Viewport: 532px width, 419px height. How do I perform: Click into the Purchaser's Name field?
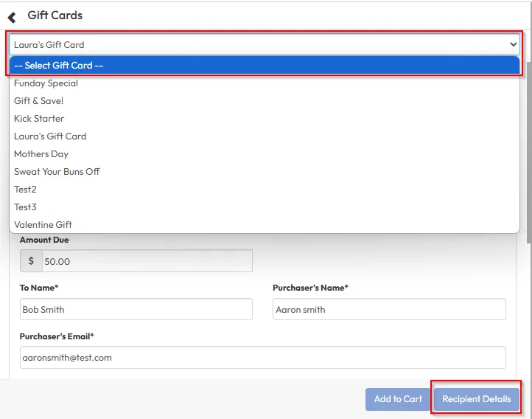pos(389,310)
